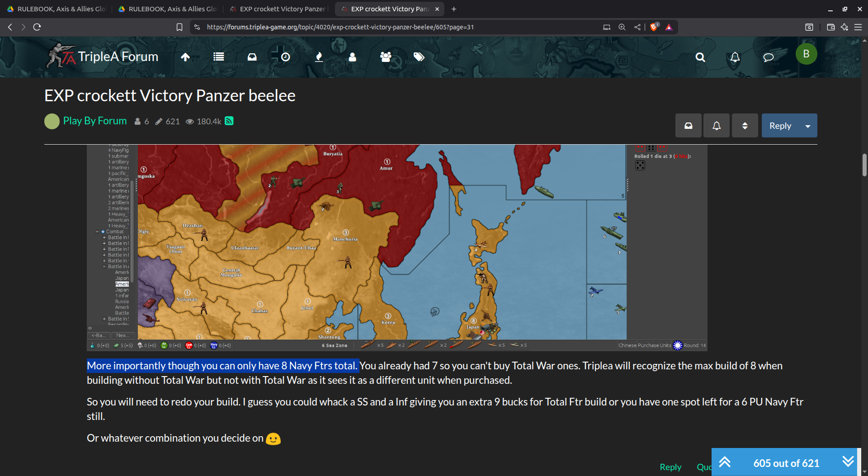Open the first RULEBOOK Axis & Allies tab
The height and width of the screenshot is (476, 868).
tap(56, 9)
